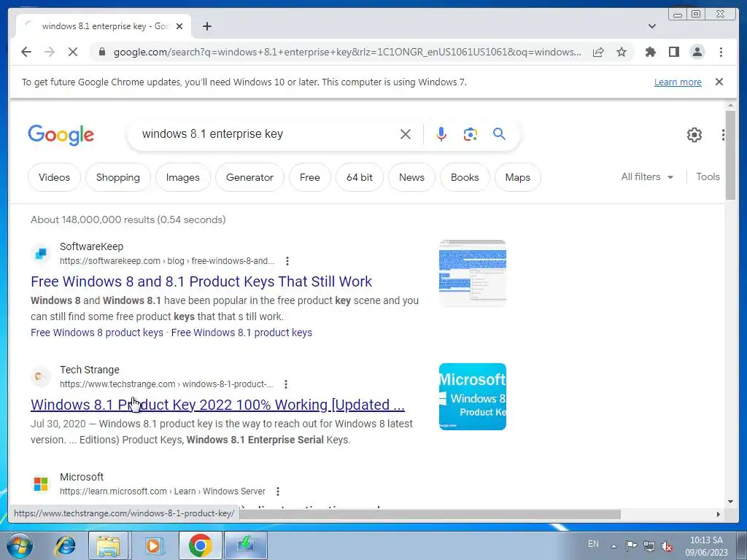
Task: Bookmark this page with the star icon
Action: point(622,52)
